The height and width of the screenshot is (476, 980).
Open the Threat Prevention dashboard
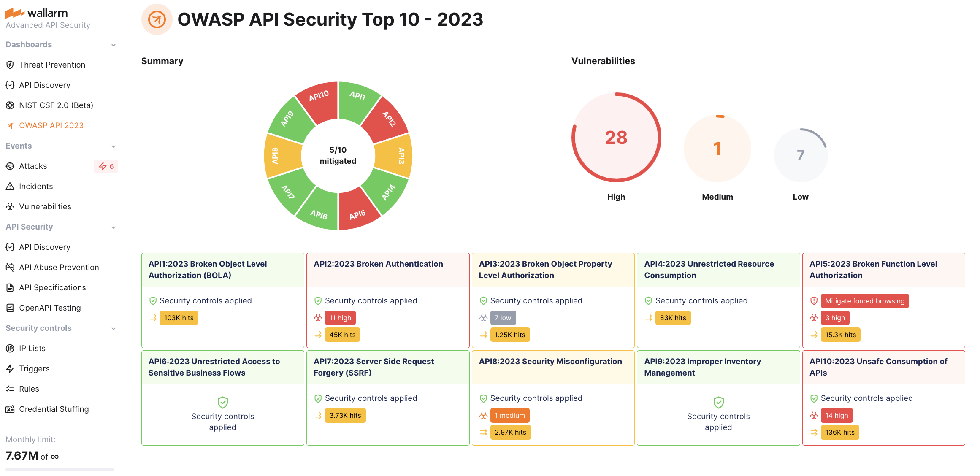tap(52, 65)
